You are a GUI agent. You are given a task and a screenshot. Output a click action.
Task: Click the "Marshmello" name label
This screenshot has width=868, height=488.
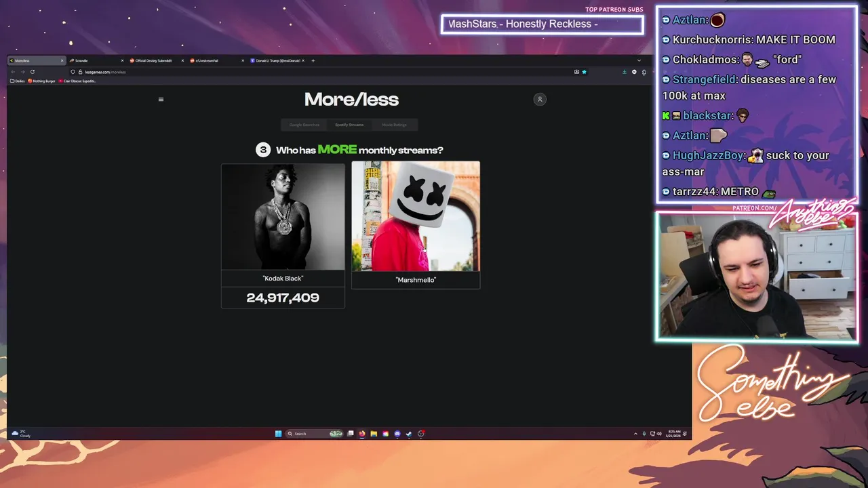pyautogui.click(x=416, y=280)
